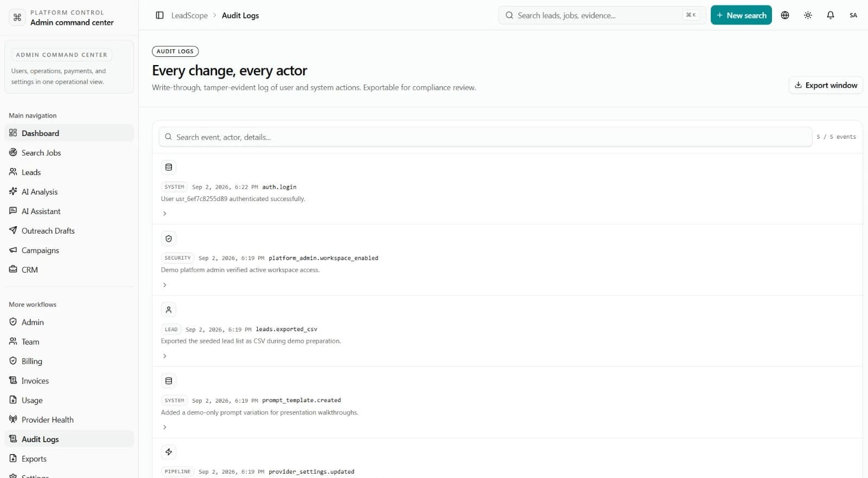The image size is (868, 478).
Task: Open Provider Health page
Action: tap(69, 419)
